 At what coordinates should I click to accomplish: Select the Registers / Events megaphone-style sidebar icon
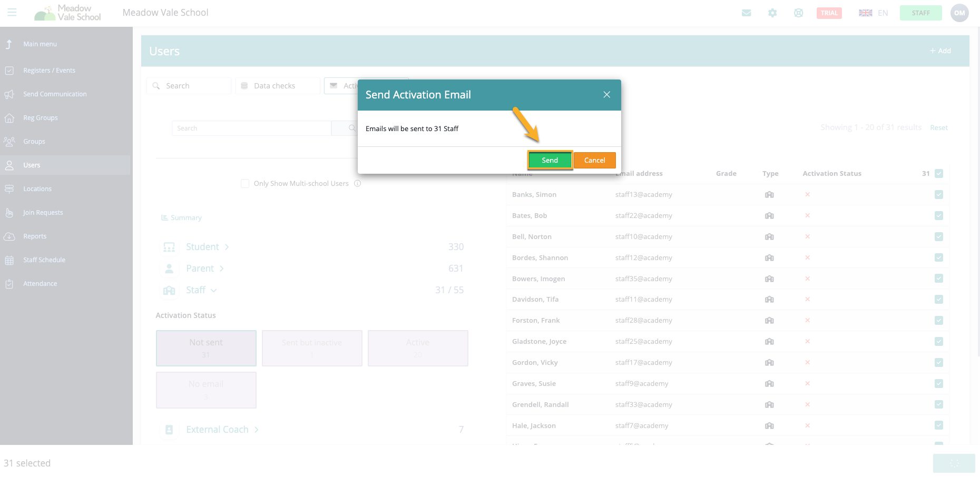10,70
